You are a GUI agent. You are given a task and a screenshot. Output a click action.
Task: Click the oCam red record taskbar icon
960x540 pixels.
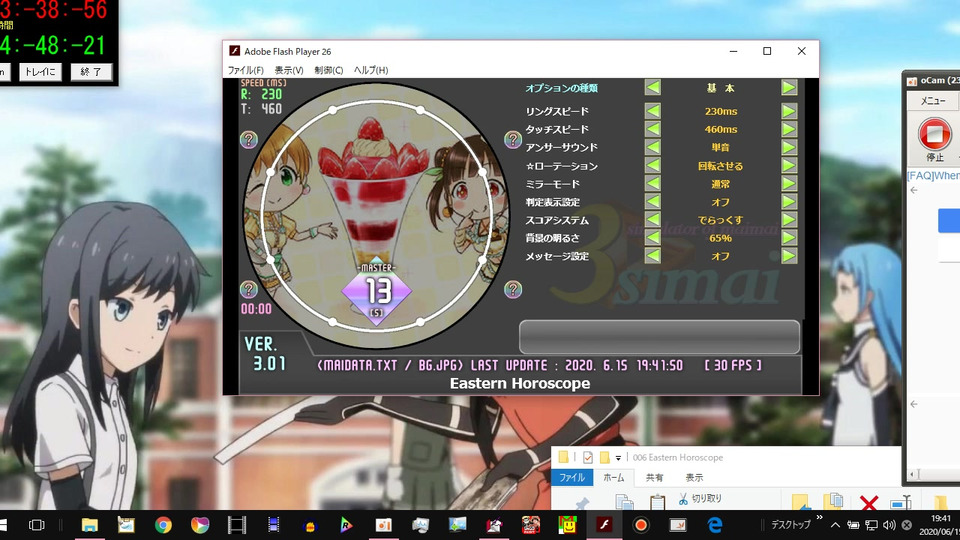coord(641,525)
